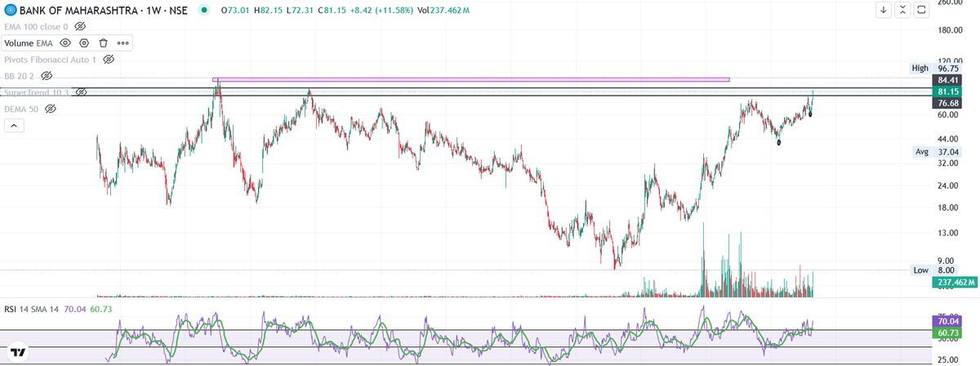
Task: Click the 84.41 price axis label
Action: tap(947, 80)
